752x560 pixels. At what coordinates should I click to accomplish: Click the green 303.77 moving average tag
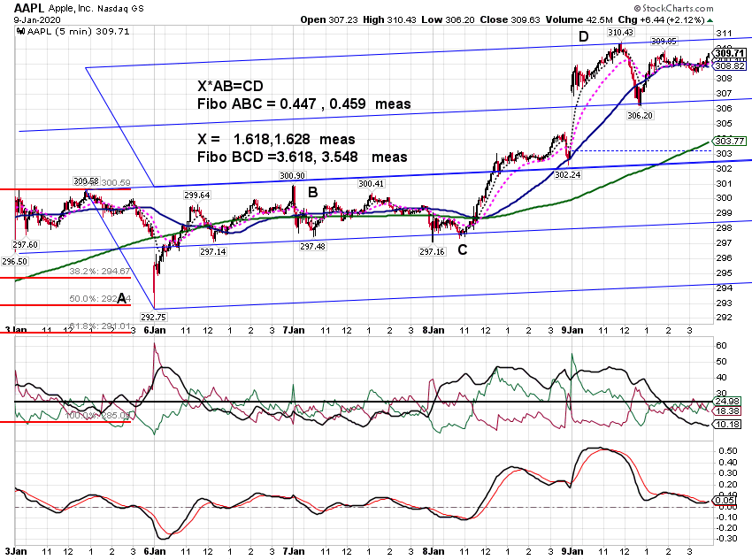730,141
